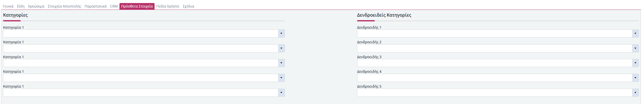Click the active Πρόσθετα Στοιχεία tab
644x104 pixels.
coord(137,6)
